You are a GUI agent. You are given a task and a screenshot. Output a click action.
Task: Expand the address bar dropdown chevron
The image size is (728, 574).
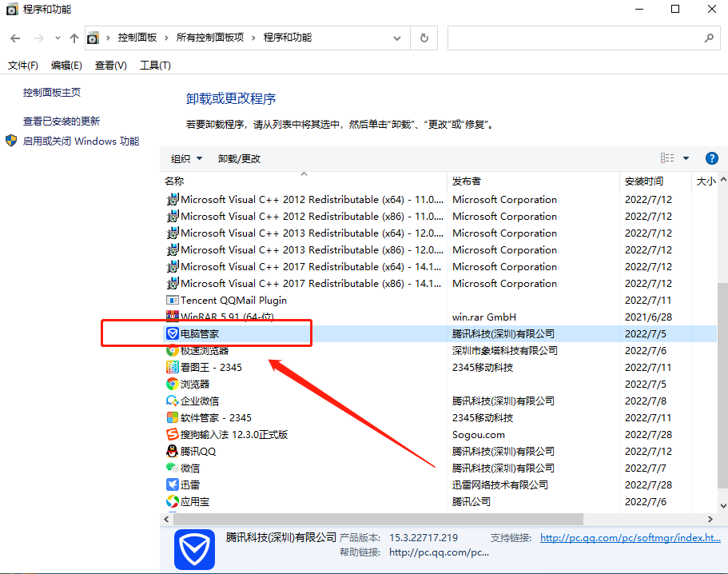pyautogui.click(x=396, y=38)
